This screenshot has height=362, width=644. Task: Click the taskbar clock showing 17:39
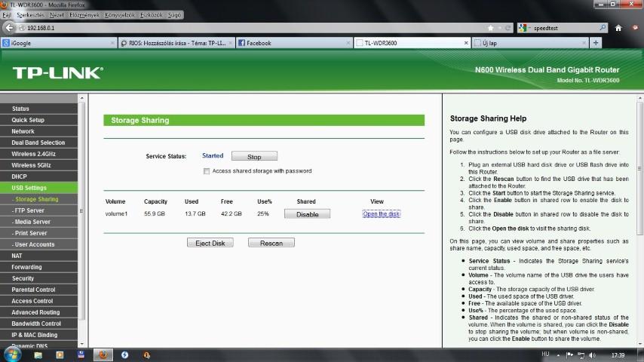[618, 355]
